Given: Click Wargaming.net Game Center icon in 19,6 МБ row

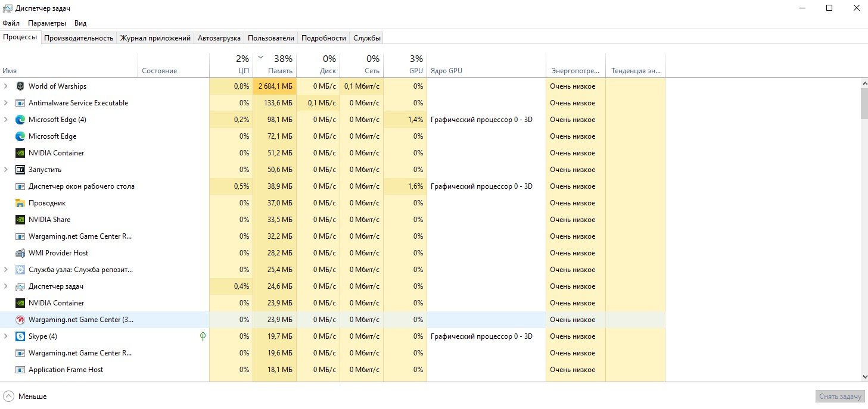Looking at the screenshot, I should pos(20,353).
